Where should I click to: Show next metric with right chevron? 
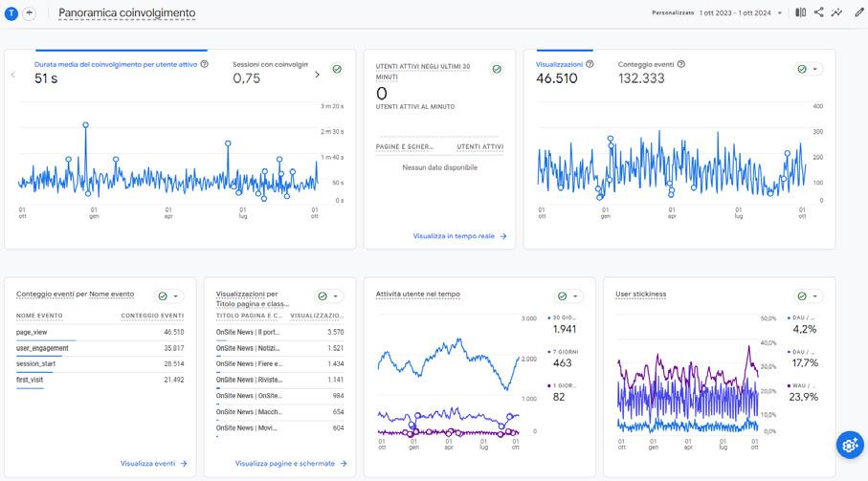pos(317,75)
